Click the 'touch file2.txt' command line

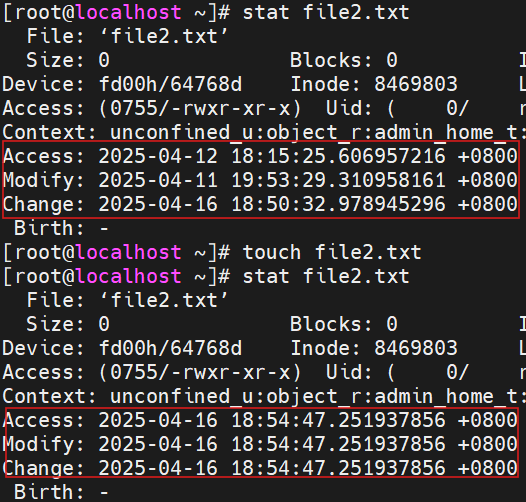(x=332, y=252)
